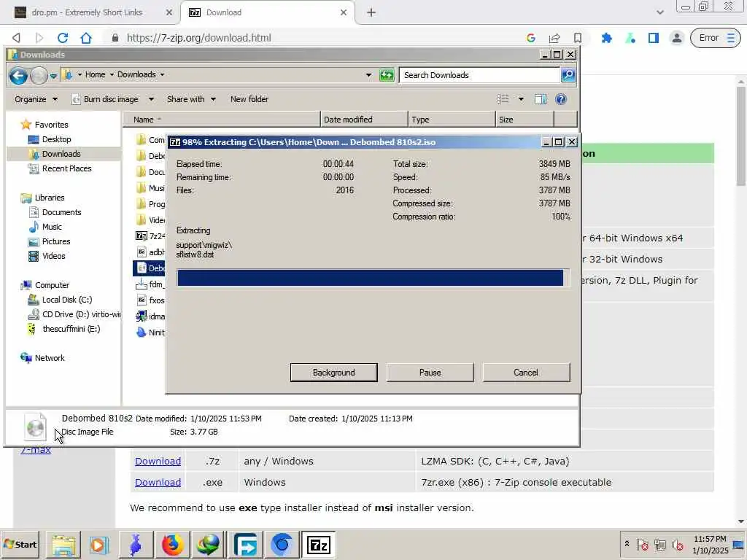Click the browser URL address field
Viewport: 747px width, 560px height.
click(x=314, y=38)
